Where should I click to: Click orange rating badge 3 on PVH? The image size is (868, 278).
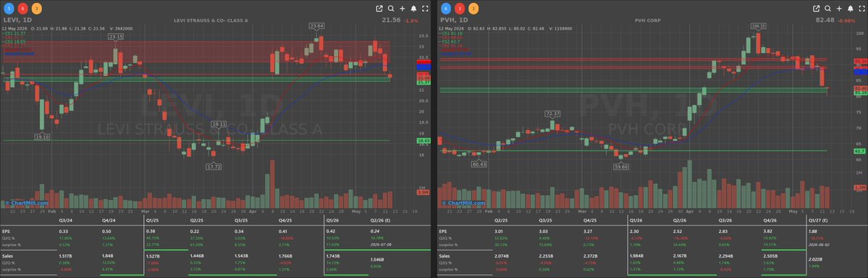(473, 8)
